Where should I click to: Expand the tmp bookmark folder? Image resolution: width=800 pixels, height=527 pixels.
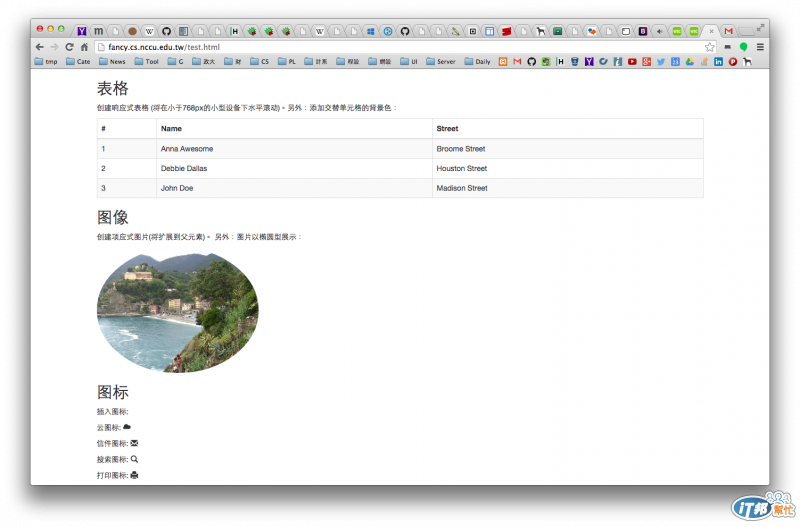[x=46, y=62]
